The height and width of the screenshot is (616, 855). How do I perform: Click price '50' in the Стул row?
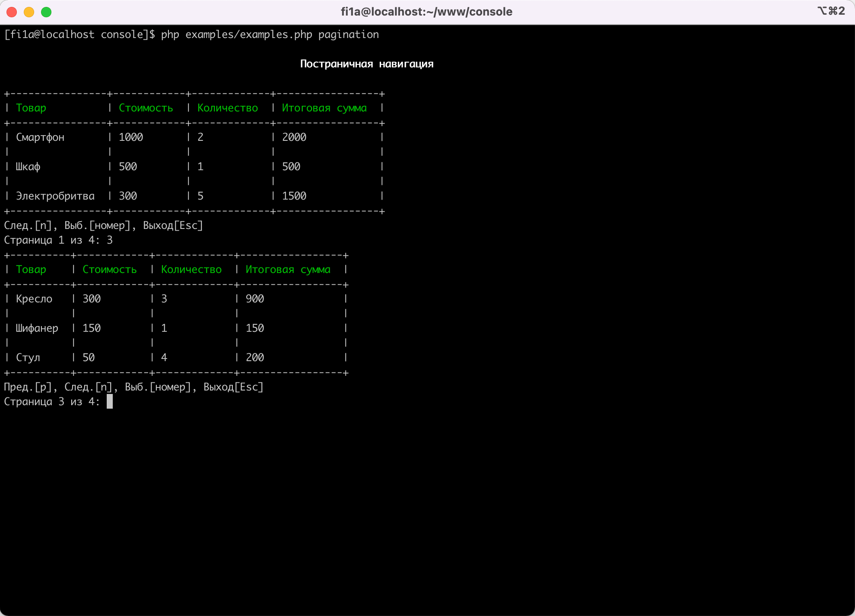tap(89, 358)
